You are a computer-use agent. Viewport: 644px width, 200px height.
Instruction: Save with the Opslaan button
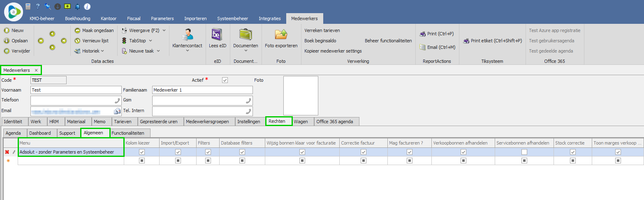pos(16,41)
